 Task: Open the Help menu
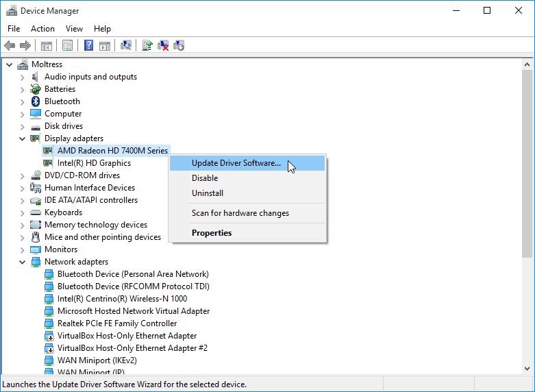(x=102, y=29)
